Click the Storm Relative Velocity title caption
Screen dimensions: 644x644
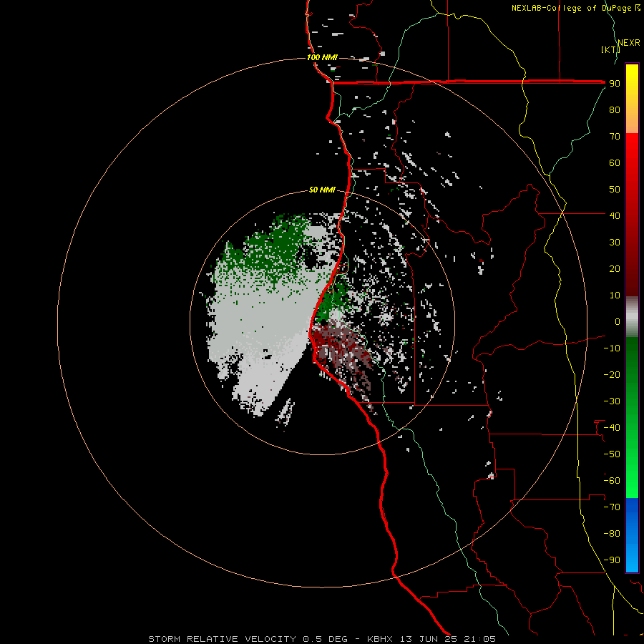pos(322,639)
